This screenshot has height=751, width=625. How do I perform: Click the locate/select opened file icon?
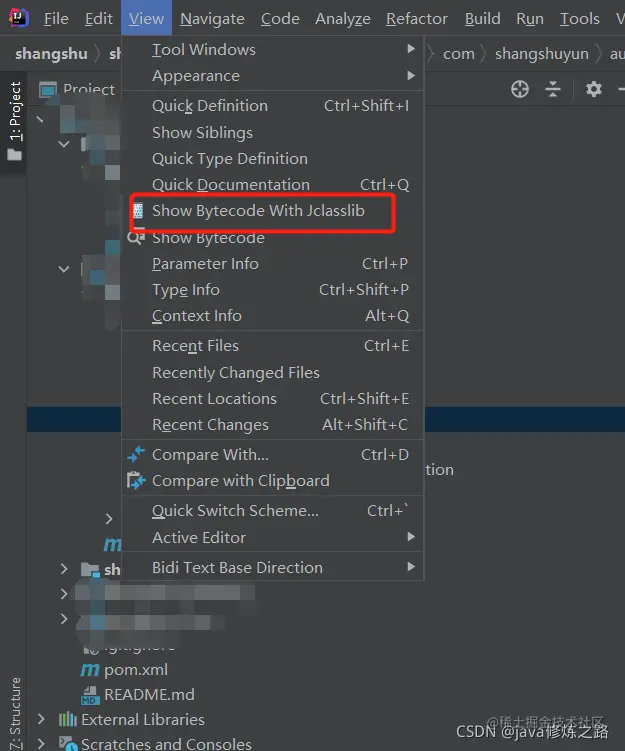click(x=520, y=89)
